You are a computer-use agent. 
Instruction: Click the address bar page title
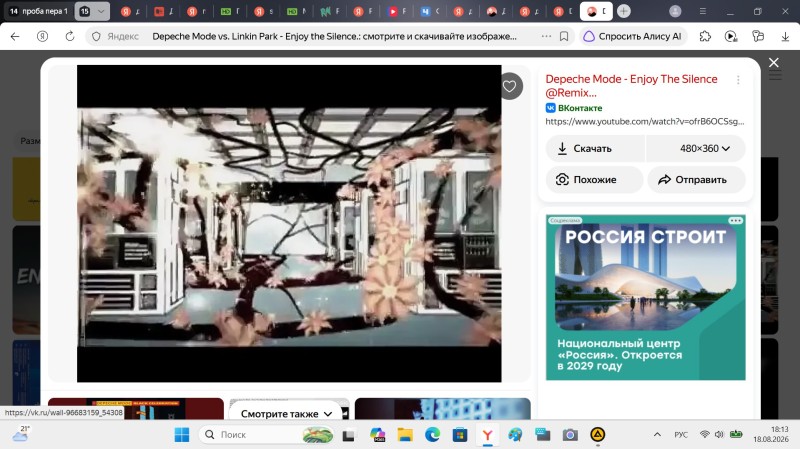[x=334, y=36]
